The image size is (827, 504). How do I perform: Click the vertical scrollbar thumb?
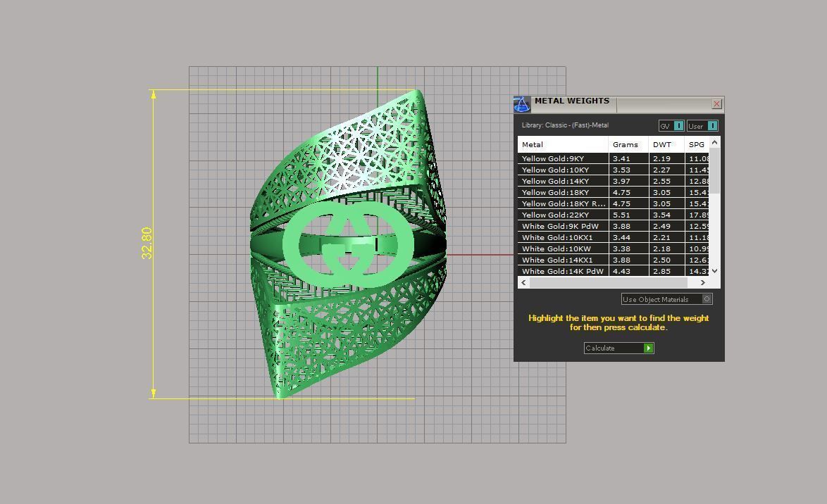(715, 171)
